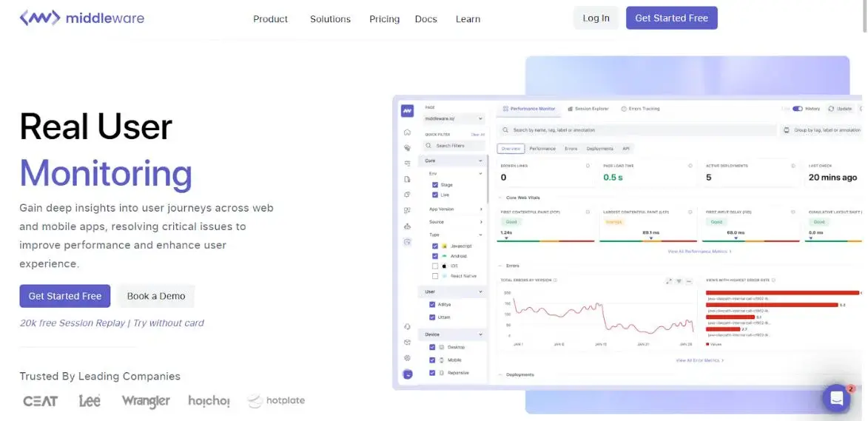Click info icon beside First Contentful Paint
The image size is (868, 421).
coord(588,212)
